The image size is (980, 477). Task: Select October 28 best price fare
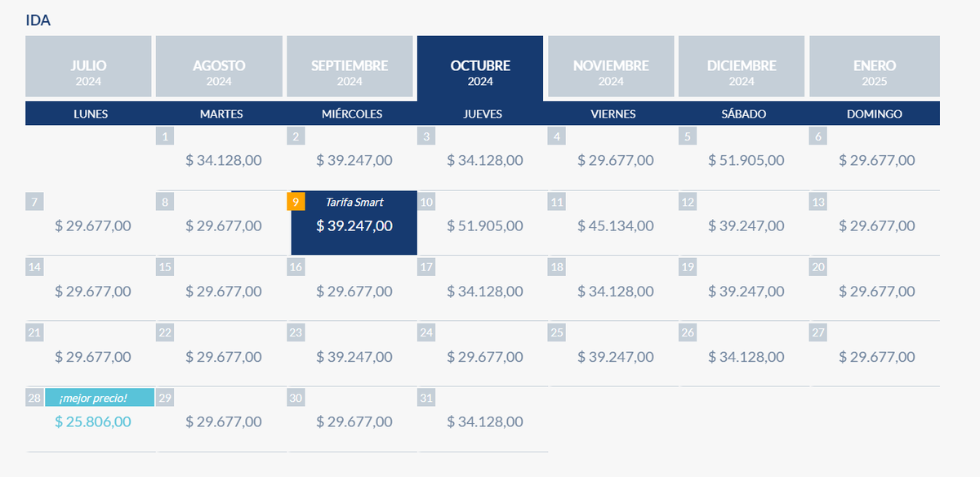point(92,421)
